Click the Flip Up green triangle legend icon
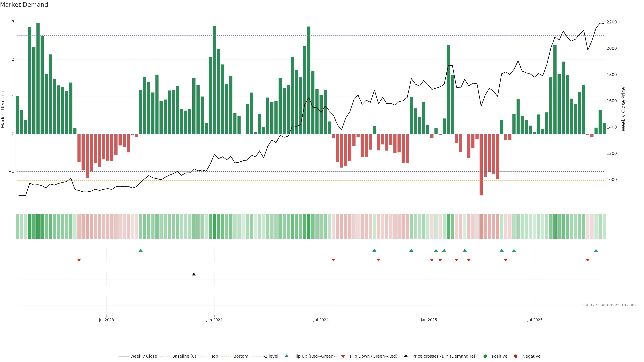Image resolution: width=644 pixels, height=362 pixels. click(286, 356)
